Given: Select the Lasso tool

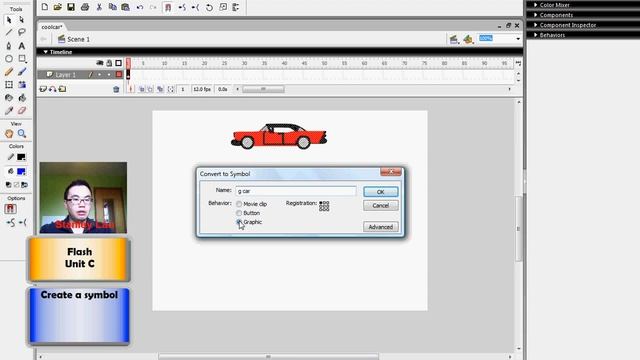Looking at the screenshot, I should point(22,32).
